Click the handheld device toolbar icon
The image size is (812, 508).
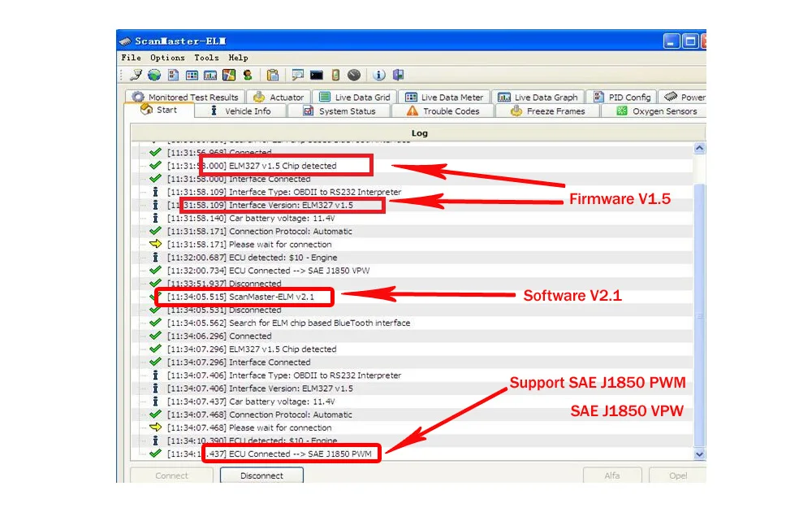coord(335,75)
